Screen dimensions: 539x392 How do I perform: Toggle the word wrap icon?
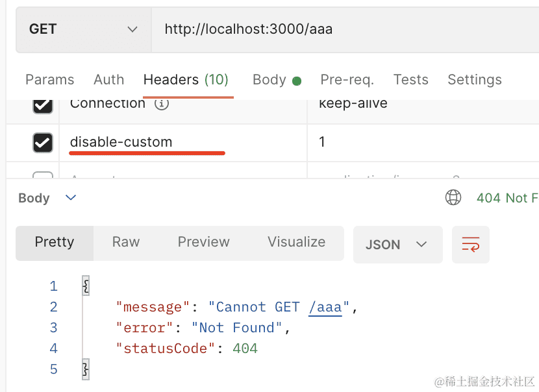[470, 244]
